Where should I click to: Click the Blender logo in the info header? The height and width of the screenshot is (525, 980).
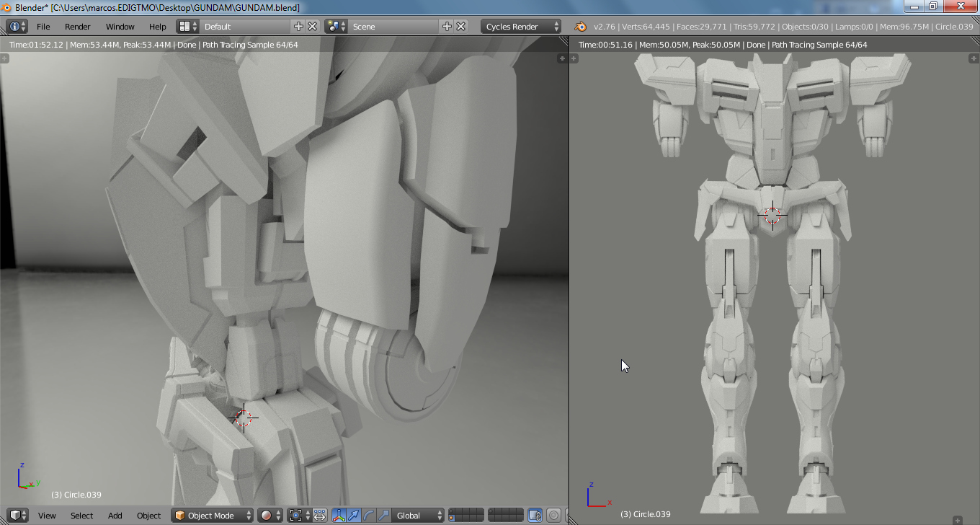coord(580,27)
